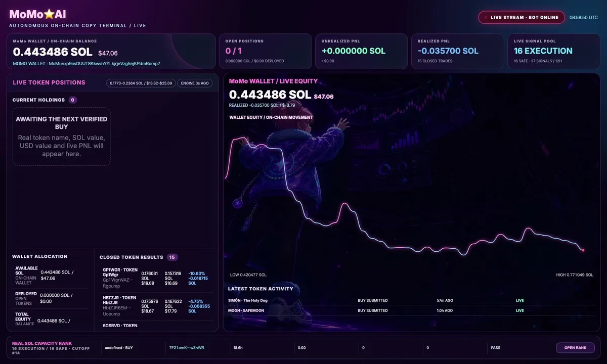
Task: Click the 7F21omK···w3nWR address in rank bar
Action: [x=187, y=348]
